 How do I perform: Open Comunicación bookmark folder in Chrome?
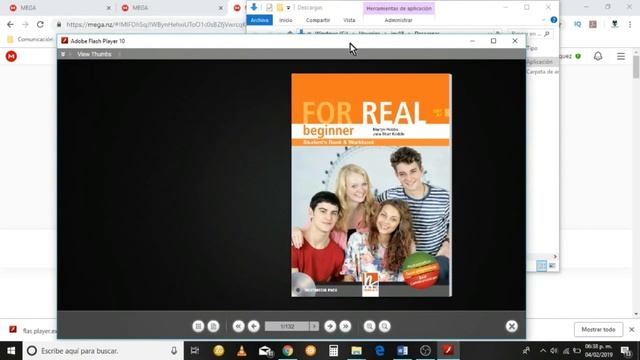(31, 39)
